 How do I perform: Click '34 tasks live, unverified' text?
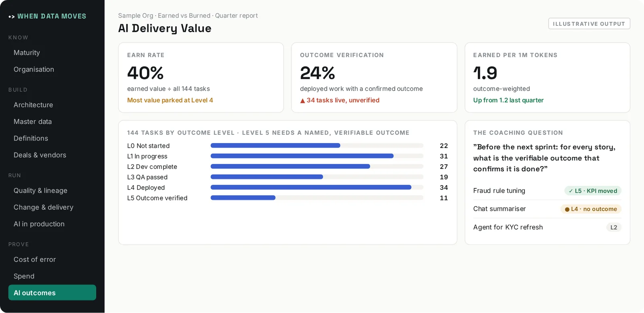click(x=343, y=100)
